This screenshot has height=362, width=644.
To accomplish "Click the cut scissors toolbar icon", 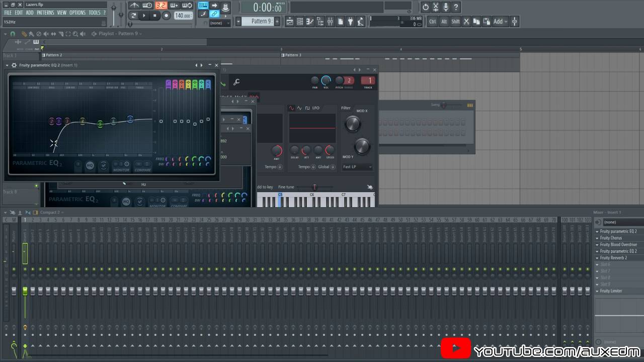I will (x=466, y=22).
